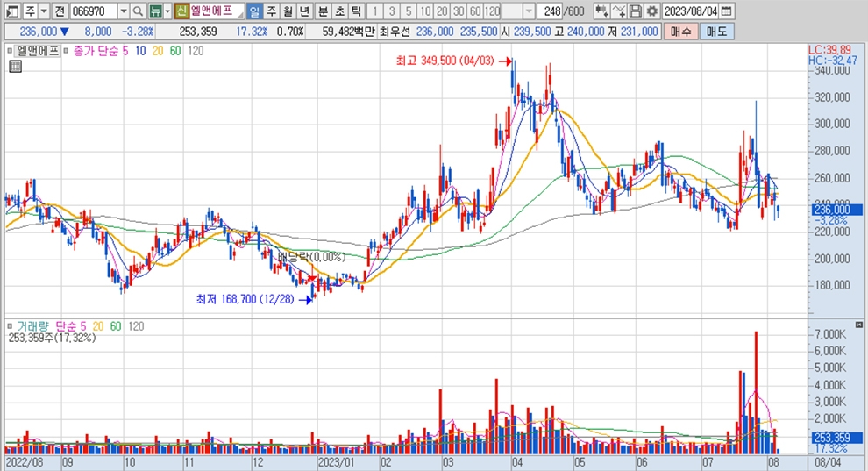Click the 매수 buy button
The width and height of the screenshot is (868, 471).
tap(680, 32)
